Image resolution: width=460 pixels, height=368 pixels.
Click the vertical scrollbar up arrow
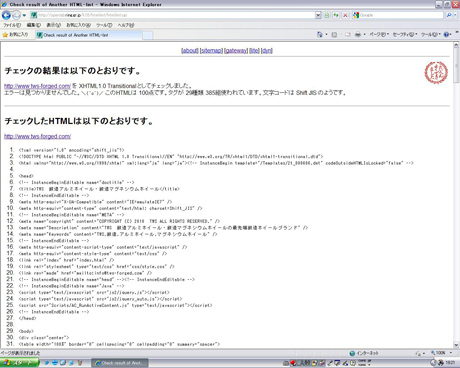click(456, 45)
